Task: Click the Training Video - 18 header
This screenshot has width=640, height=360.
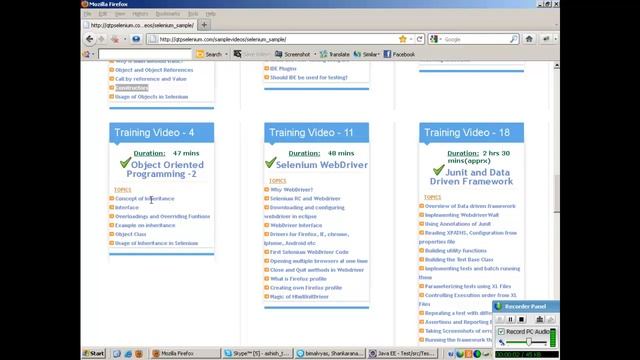Action: point(471,133)
